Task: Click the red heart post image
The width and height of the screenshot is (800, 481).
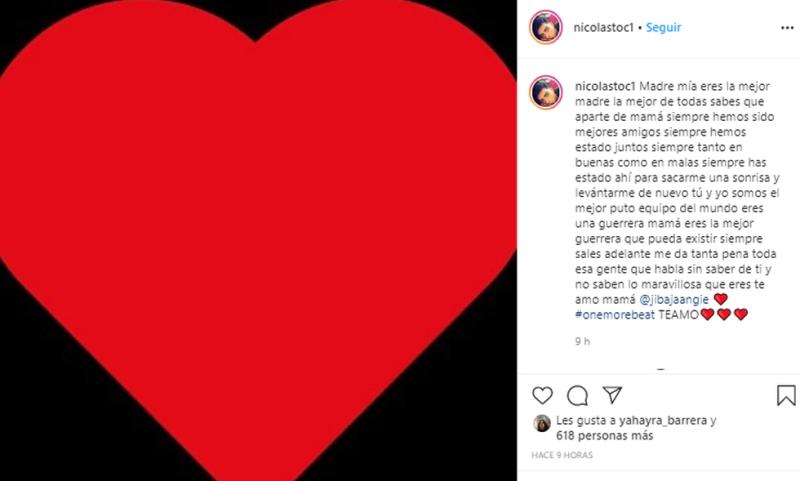Action: (x=258, y=240)
